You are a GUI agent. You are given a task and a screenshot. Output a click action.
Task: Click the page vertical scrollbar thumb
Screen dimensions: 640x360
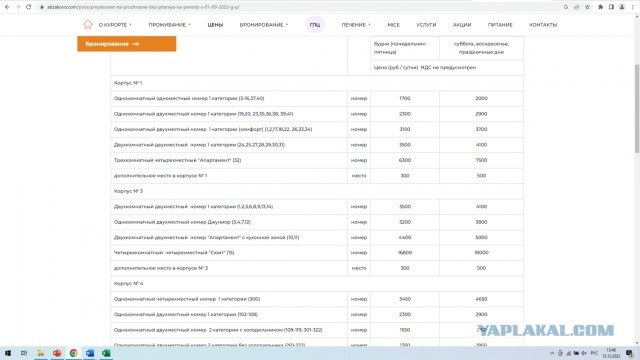click(637, 108)
